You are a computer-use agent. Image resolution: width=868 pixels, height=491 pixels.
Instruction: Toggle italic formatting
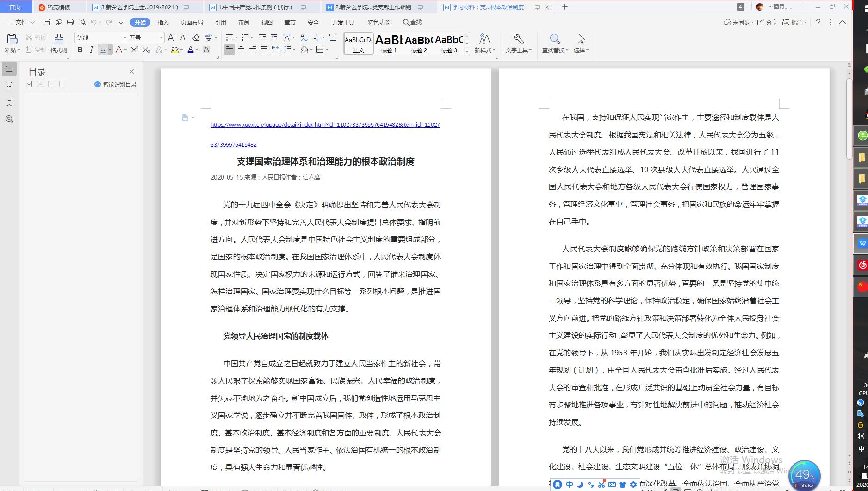coord(91,50)
